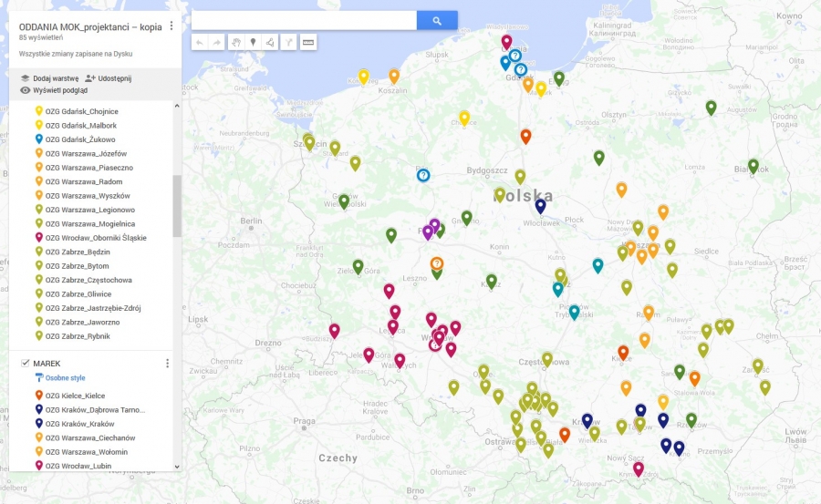Click Wyświetl podgląd preview link
This screenshot has height=504, width=821.
(x=54, y=90)
